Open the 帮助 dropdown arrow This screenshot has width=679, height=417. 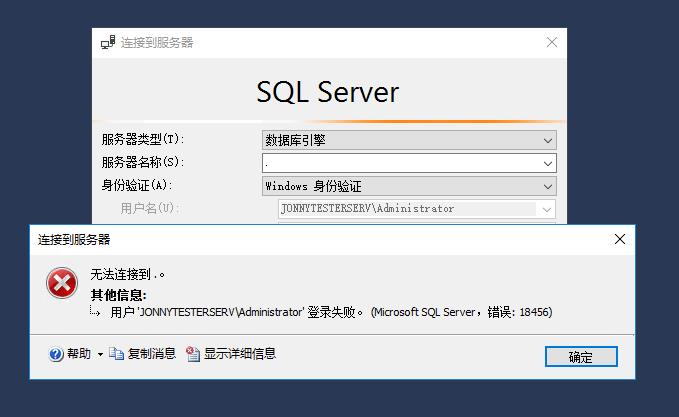[x=100, y=355]
